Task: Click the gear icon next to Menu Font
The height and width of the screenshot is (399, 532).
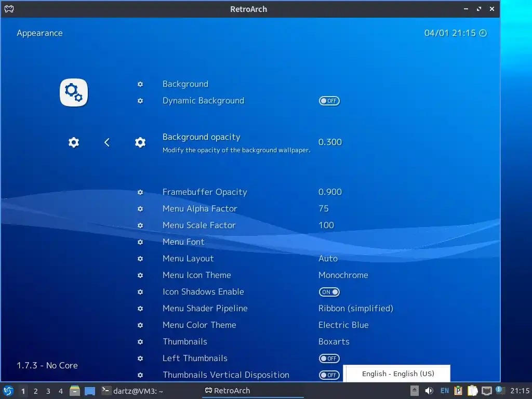Action: point(140,242)
